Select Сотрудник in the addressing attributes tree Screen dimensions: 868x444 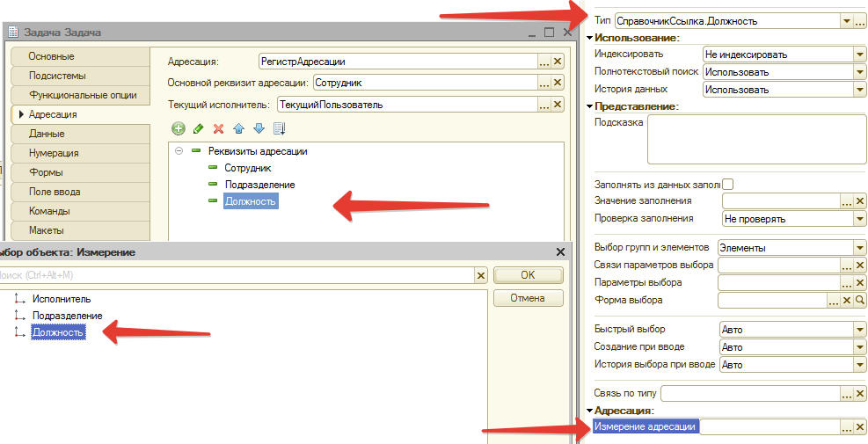[x=248, y=167]
